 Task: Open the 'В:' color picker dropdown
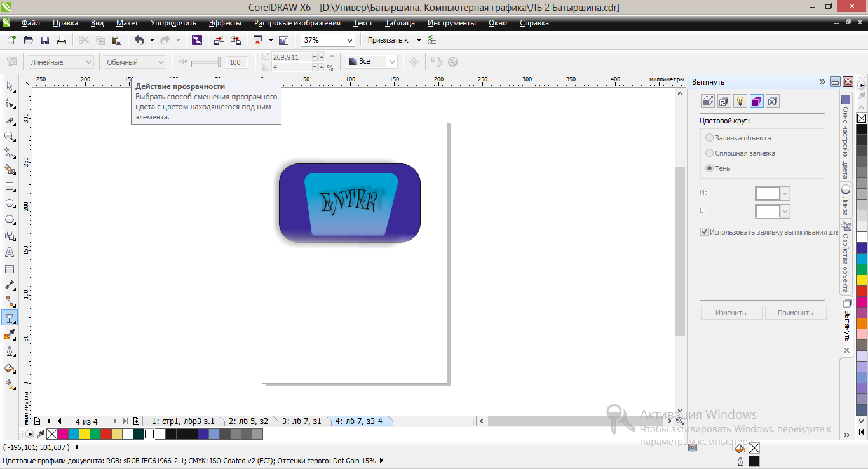pos(785,211)
